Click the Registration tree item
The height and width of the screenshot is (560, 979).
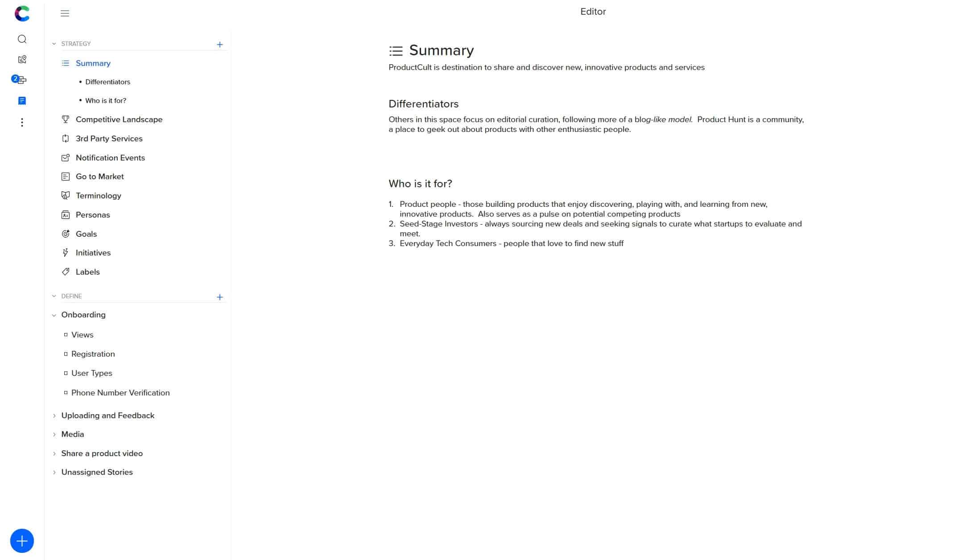(93, 354)
